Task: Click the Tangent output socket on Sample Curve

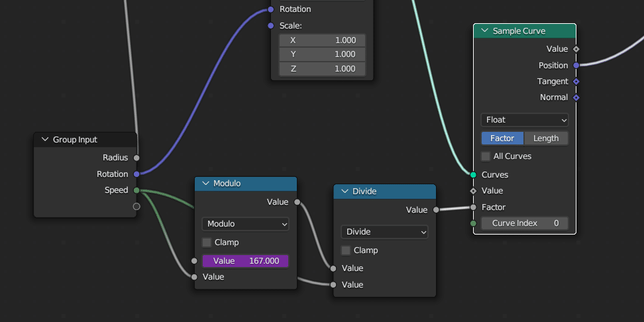Action: pos(576,81)
